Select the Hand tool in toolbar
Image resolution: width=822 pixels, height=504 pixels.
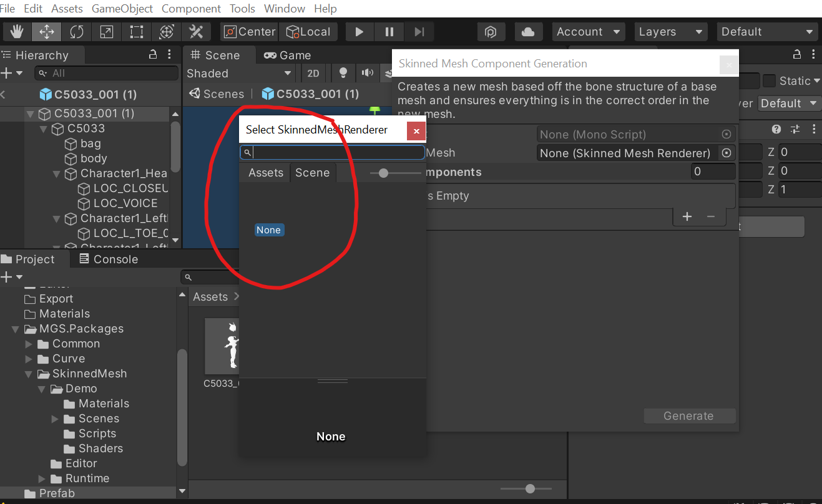coord(17,32)
